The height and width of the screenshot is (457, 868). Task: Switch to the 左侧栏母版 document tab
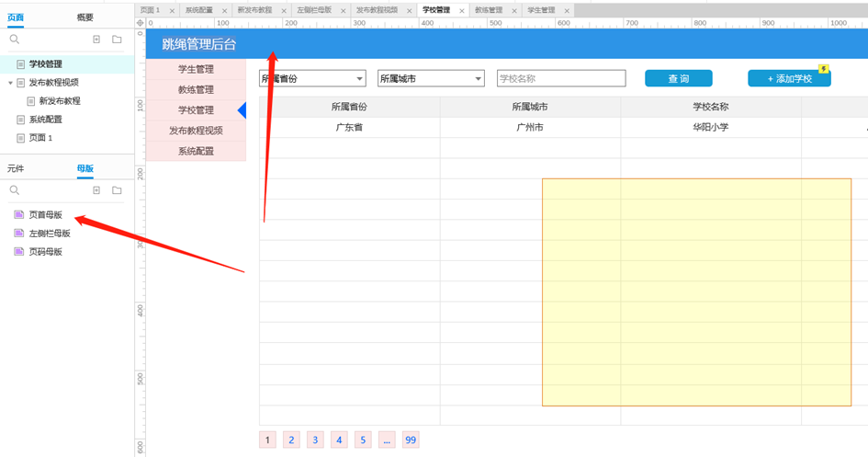[x=314, y=10]
